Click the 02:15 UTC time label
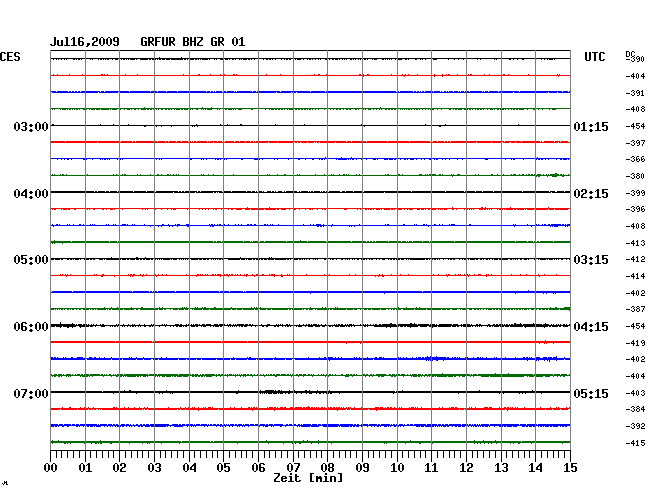650x494 pixels. coord(591,194)
